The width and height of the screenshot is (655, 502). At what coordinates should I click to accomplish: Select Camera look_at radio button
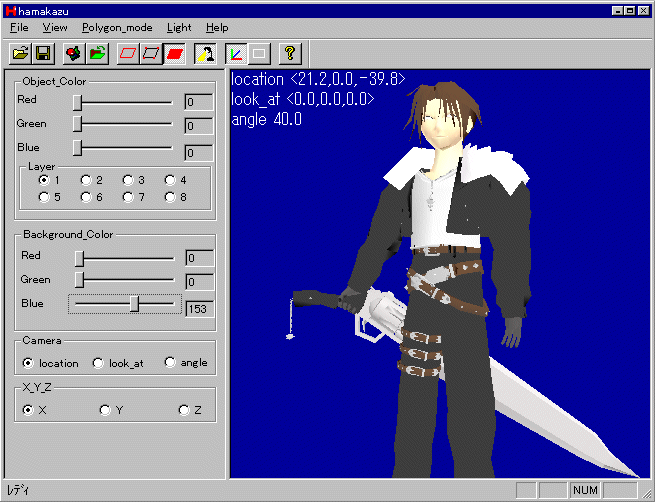click(x=98, y=363)
